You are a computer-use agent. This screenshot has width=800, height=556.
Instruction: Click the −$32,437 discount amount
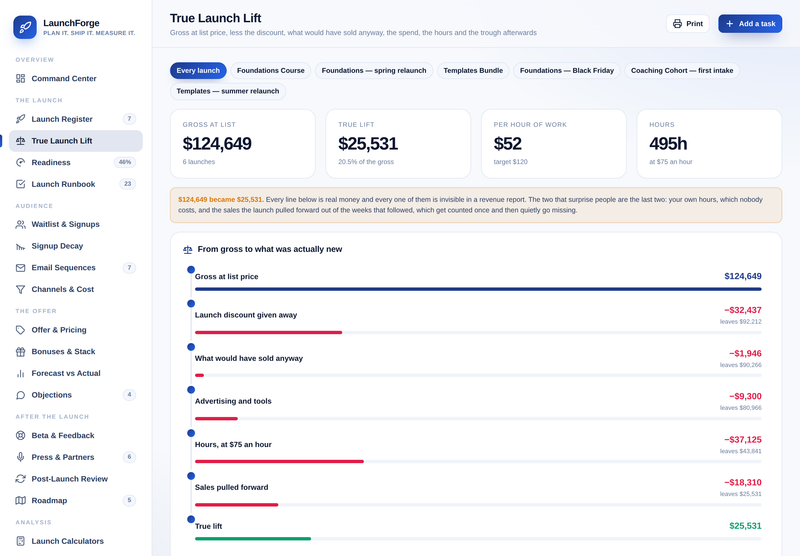(743, 310)
